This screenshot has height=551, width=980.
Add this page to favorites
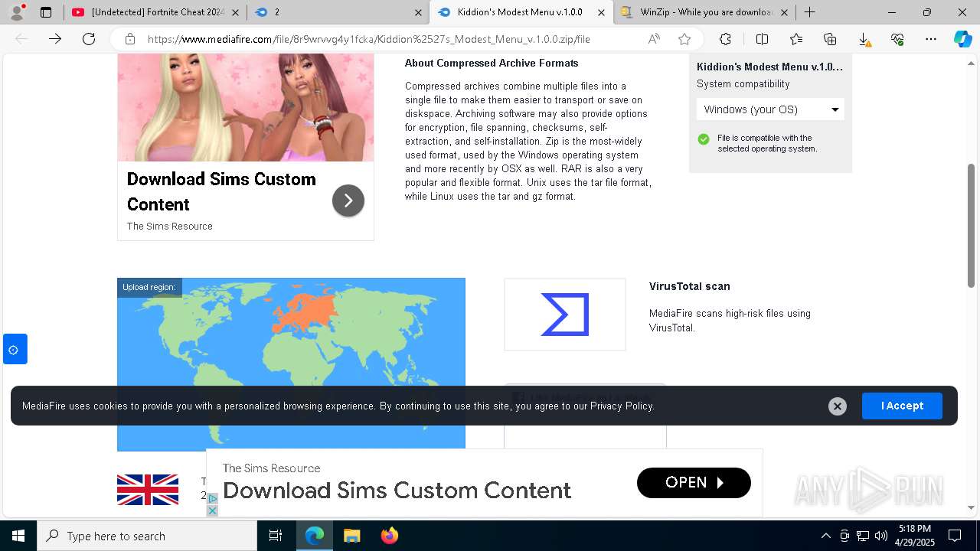[684, 39]
